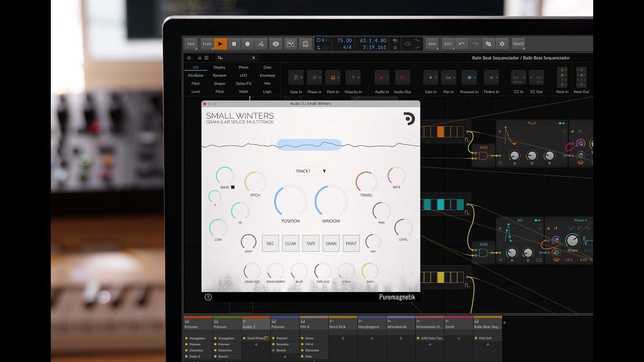Toggle Arpeggiator device on first Polymer track
Image resolution: width=644 pixels, height=362 pixels.
coord(186,338)
